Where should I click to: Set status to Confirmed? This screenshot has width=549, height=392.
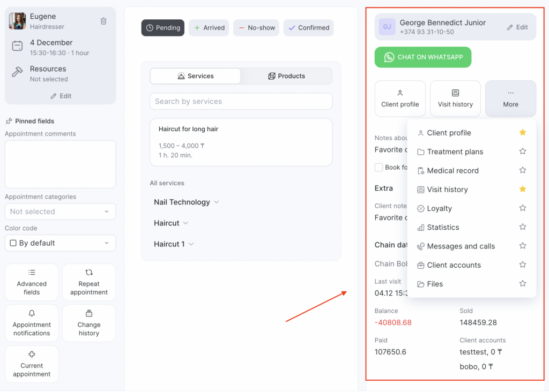308,28
